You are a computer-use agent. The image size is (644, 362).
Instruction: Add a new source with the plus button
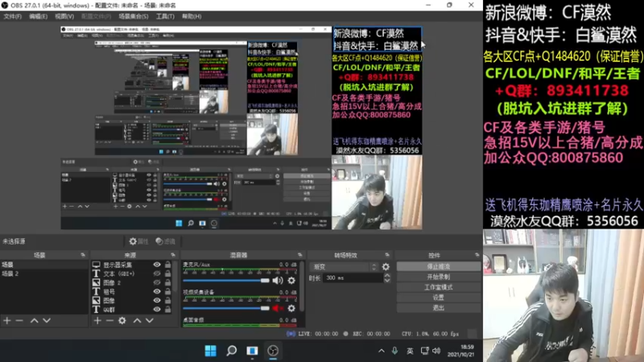point(97,320)
